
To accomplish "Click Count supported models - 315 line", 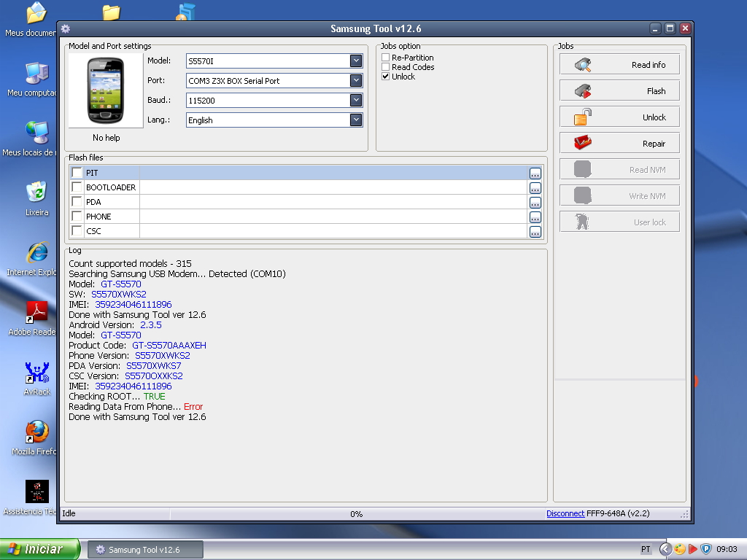I will coord(130,263).
